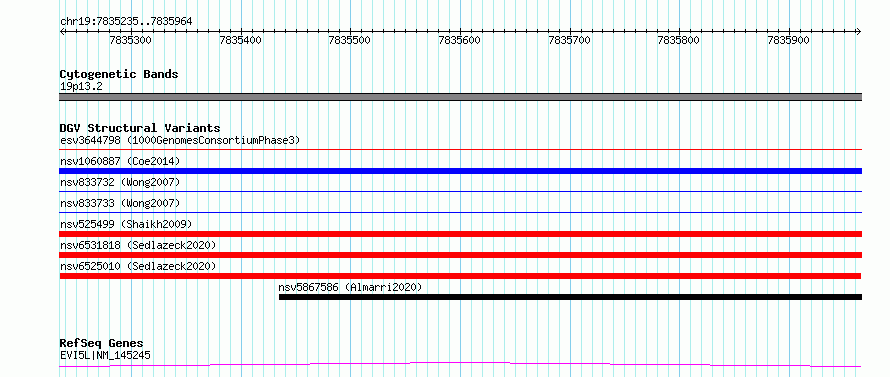Screen dimensions: 890x377
Task: Open variant label nsv525499 (Shaikh2009)
Action: coord(126,224)
